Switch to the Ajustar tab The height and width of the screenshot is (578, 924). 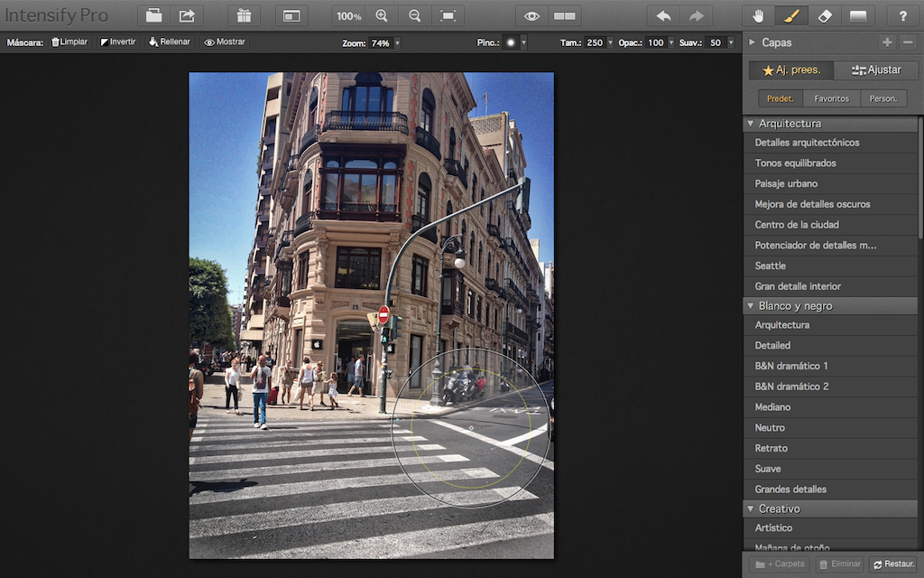coord(876,70)
